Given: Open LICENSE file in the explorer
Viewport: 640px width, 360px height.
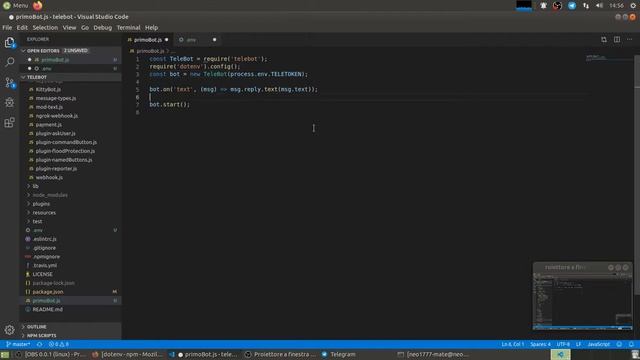Looking at the screenshot, I should click(x=71, y=274).
